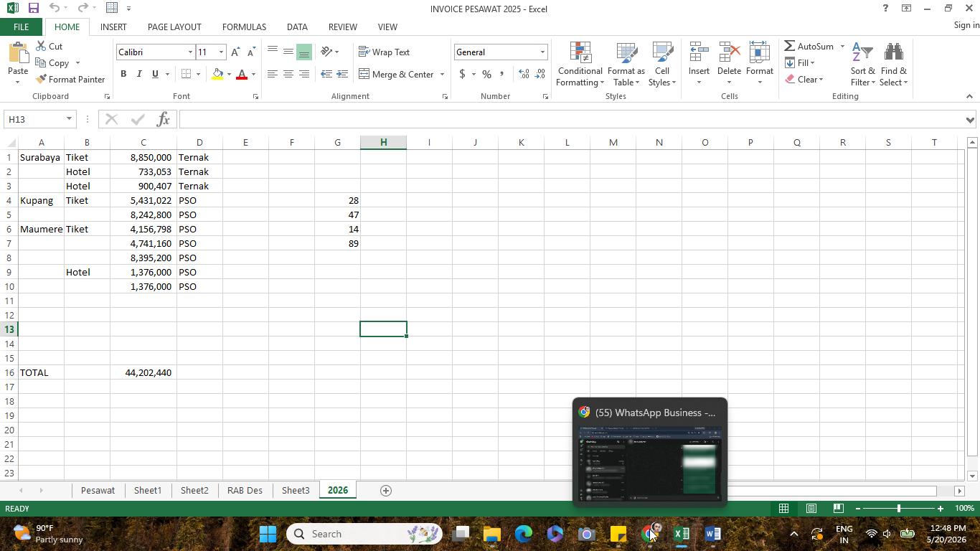This screenshot has height=551, width=980.
Task: Center the cell text horizontally
Action: click(288, 74)
